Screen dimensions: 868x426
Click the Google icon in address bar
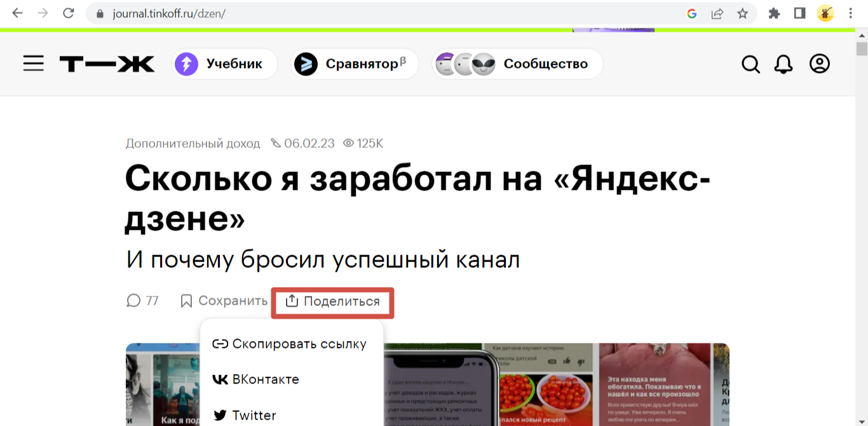[692, 13]
